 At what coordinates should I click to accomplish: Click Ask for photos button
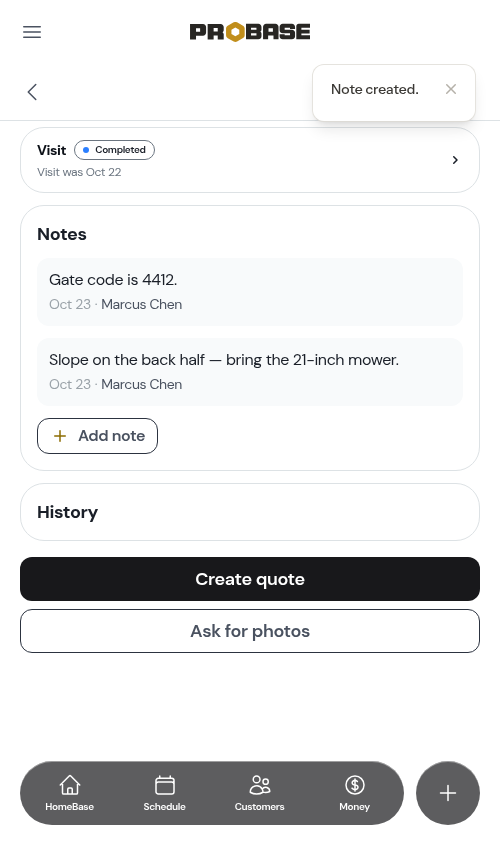[x=250, y=631]
